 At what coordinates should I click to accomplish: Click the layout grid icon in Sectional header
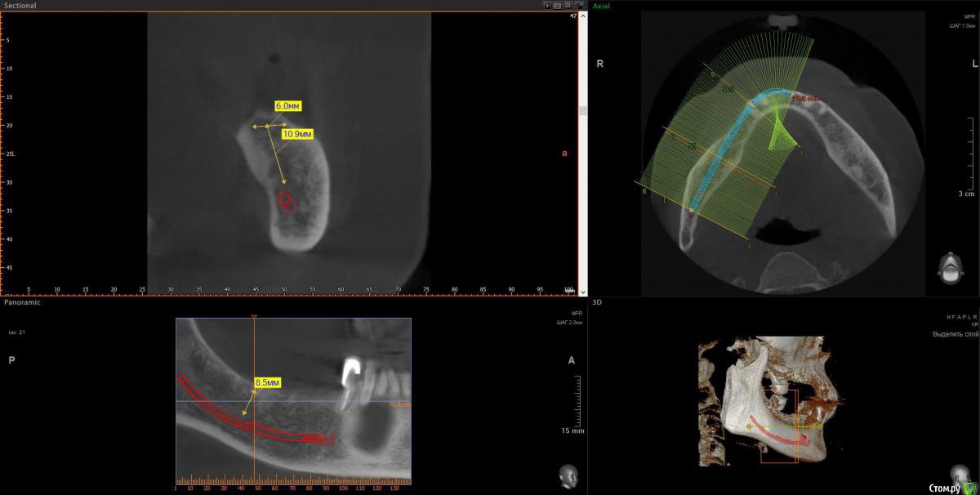click(568, 5)
